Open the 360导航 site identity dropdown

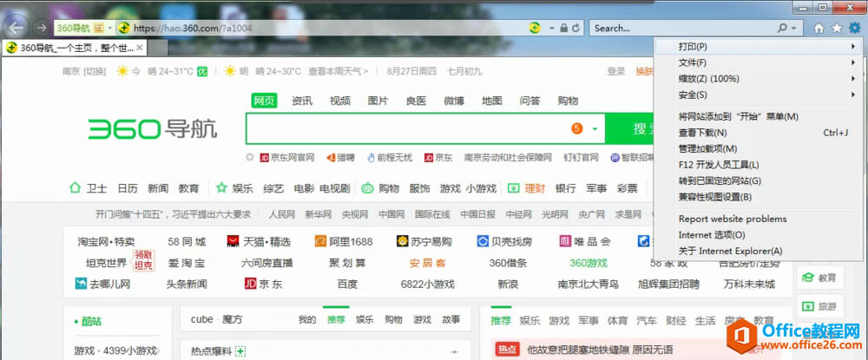(x=110, y=28)
